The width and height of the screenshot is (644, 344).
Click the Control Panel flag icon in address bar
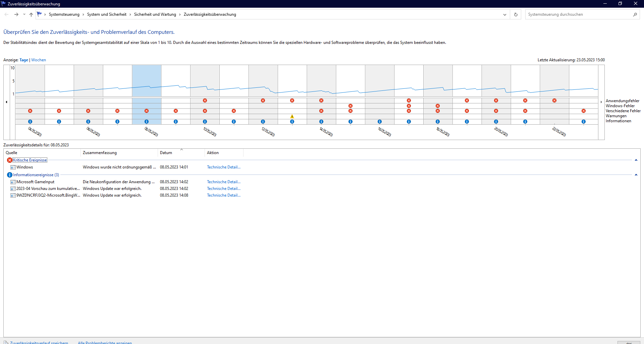click(40, 14)
